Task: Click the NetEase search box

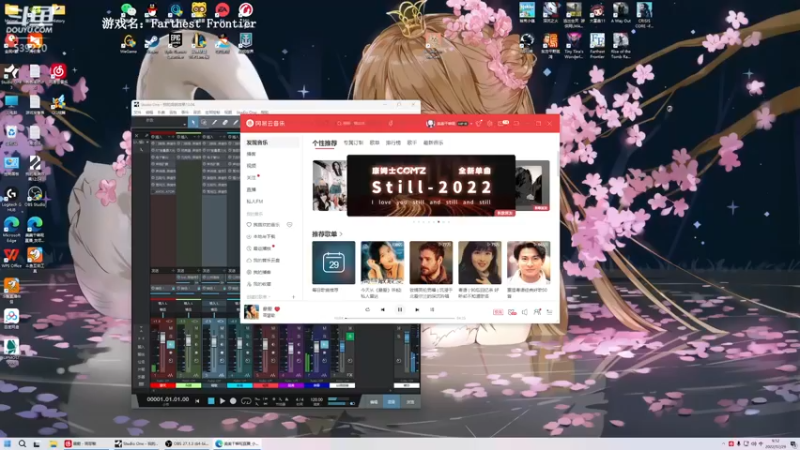Action: [357, 123]
